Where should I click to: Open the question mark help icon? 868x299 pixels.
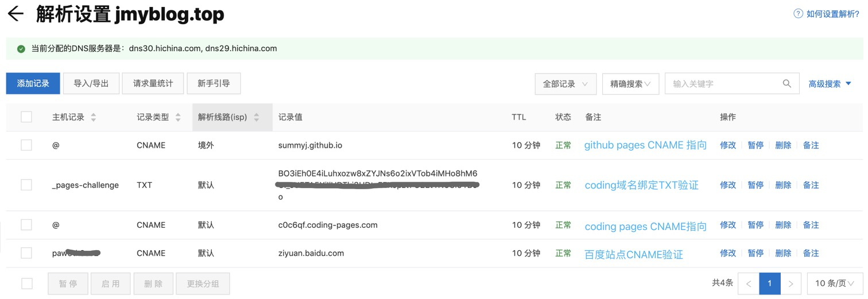click(798, 14)
